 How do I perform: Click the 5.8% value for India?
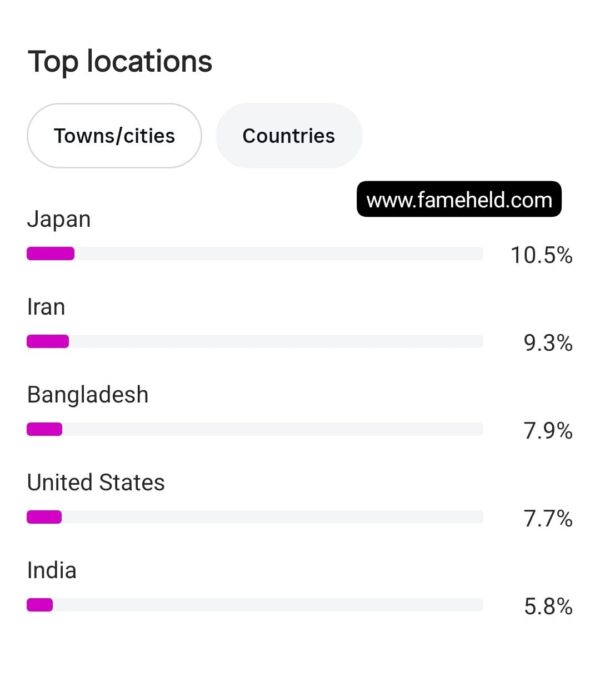tap(548, 606)
